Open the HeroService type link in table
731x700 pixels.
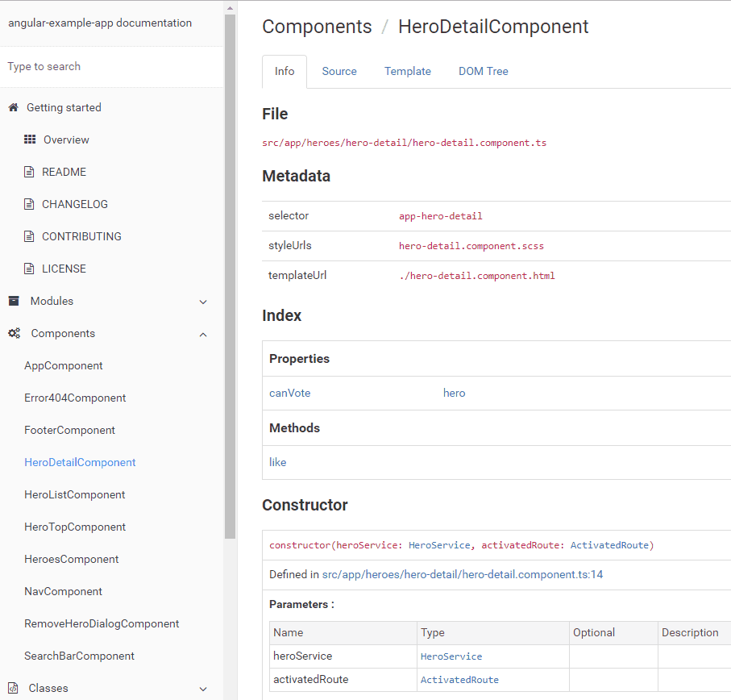point(451,656)
